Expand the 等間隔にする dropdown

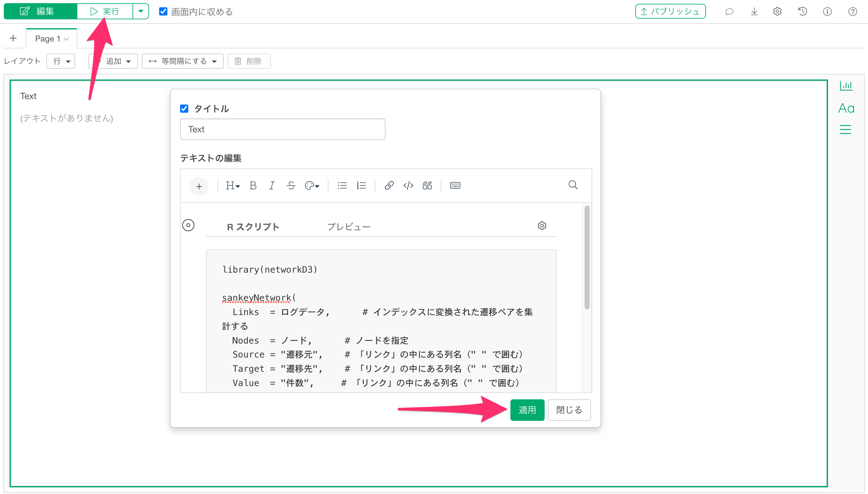[x=182, y=61]
